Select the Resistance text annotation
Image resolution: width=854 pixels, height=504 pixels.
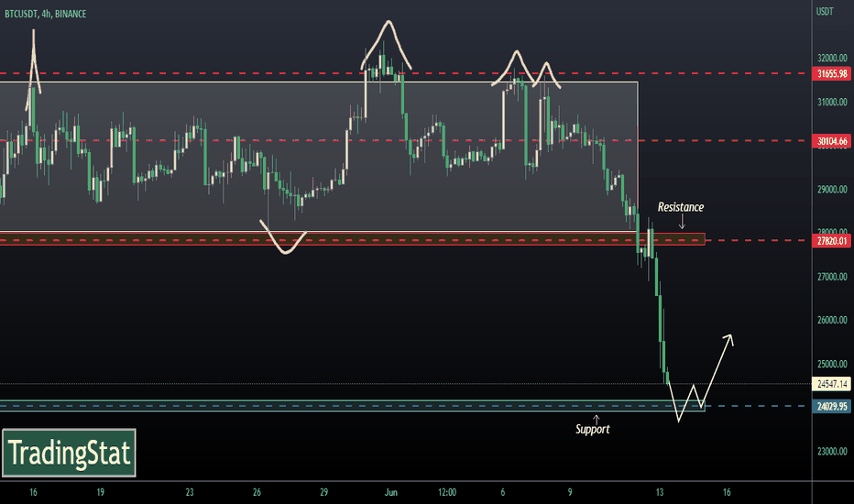click(681, 207)
